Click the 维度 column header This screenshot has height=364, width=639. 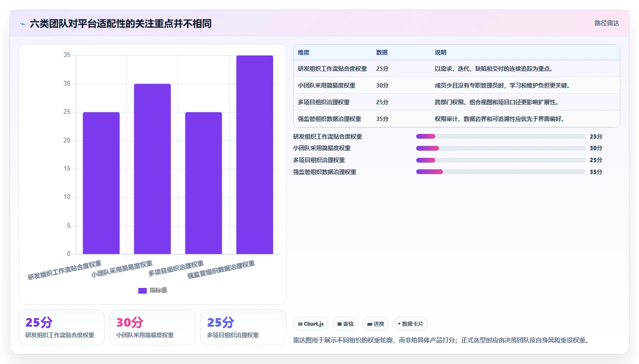(x=304, y=53)
